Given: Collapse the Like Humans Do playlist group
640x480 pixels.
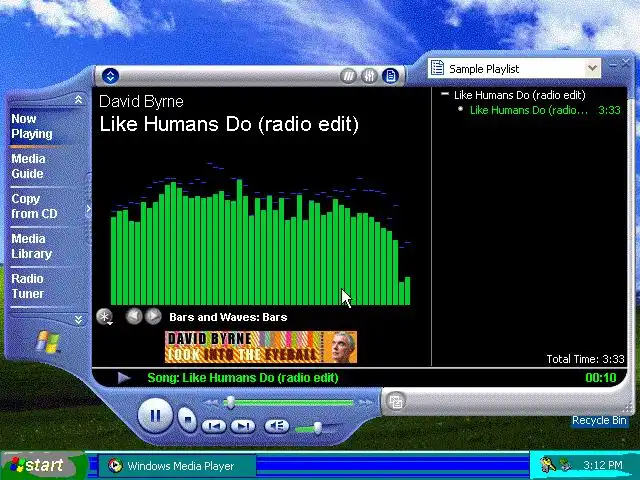Looking at the screenshot, I should (445, 94).
